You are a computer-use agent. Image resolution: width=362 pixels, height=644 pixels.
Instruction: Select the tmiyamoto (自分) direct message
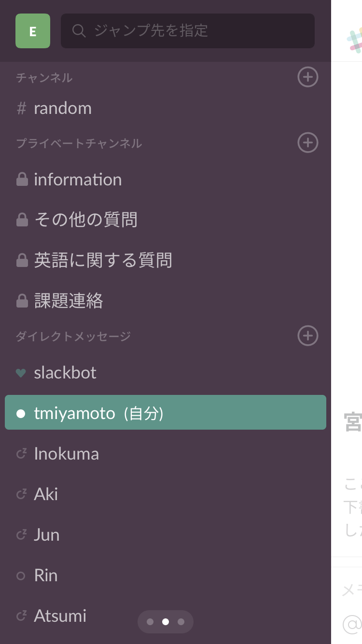point(166,412)
